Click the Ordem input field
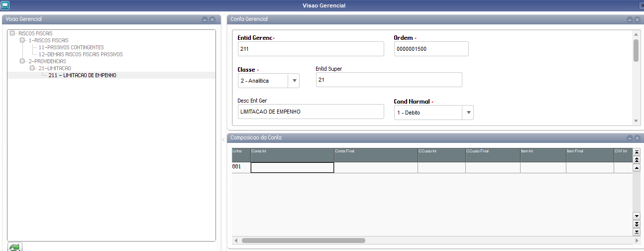Viewport: 644px width, 251px height. [431, 49]
